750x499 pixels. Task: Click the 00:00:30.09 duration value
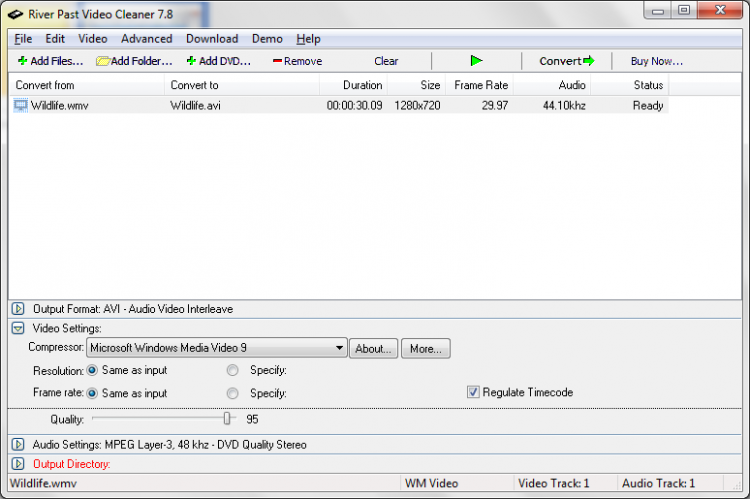click(x=354, y=105)
